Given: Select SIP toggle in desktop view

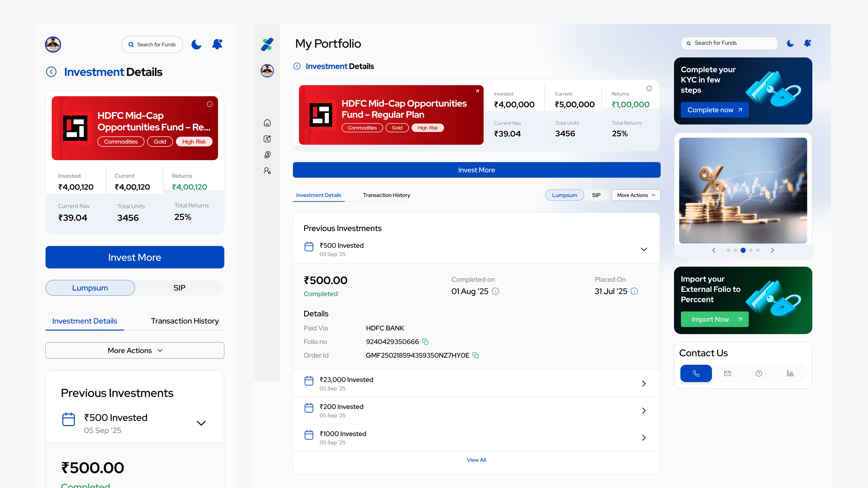Looking at the screenshot, I should (596, 195).
